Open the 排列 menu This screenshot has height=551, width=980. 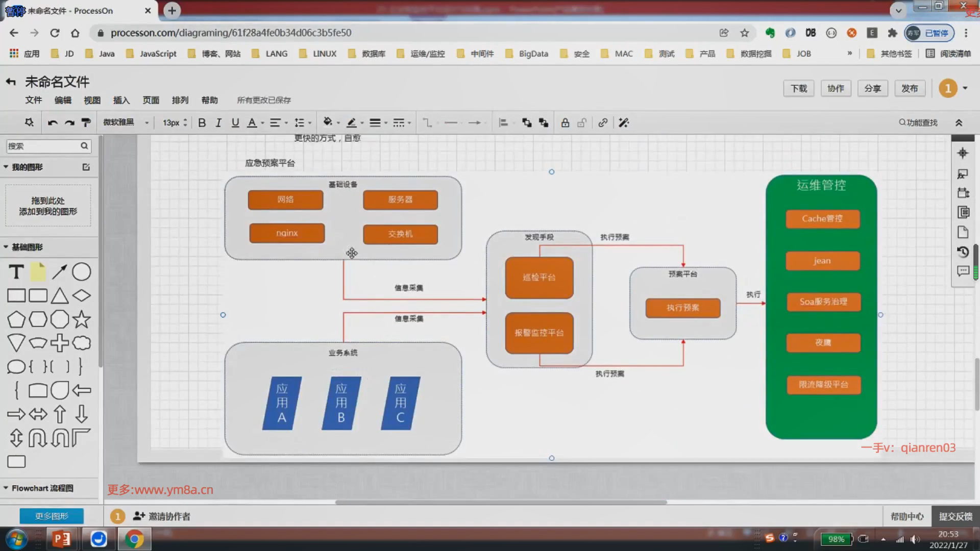tap(180, 100)
